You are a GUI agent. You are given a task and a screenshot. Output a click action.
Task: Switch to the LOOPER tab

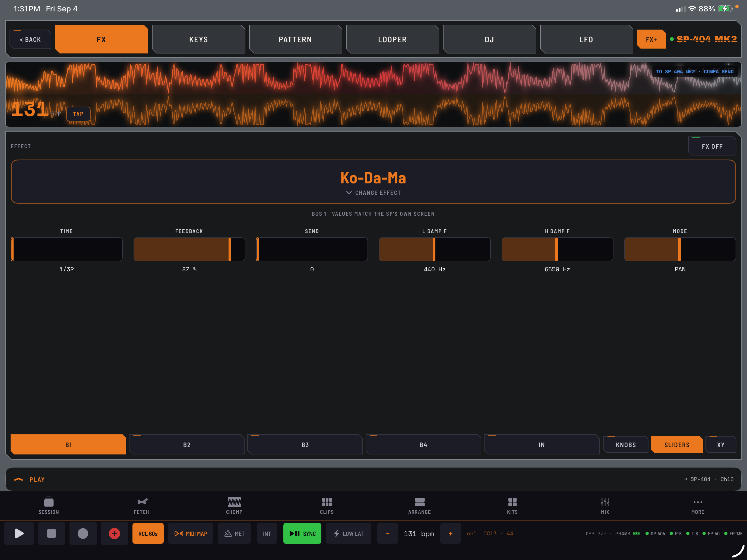[x=393, y=39]
